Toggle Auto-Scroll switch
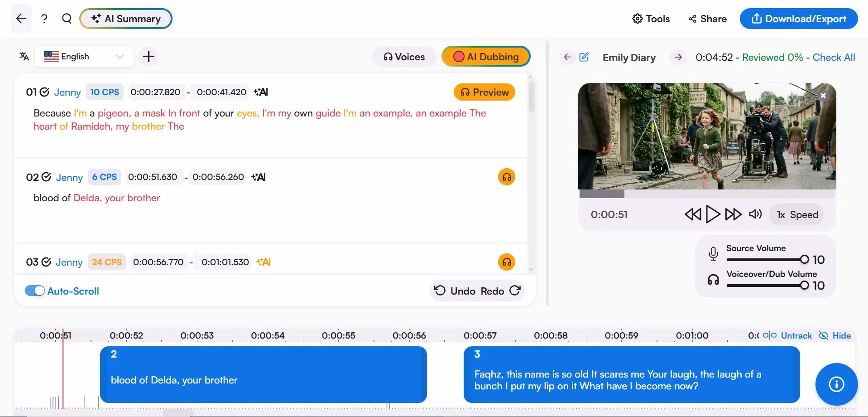 (x=35, y=291)
